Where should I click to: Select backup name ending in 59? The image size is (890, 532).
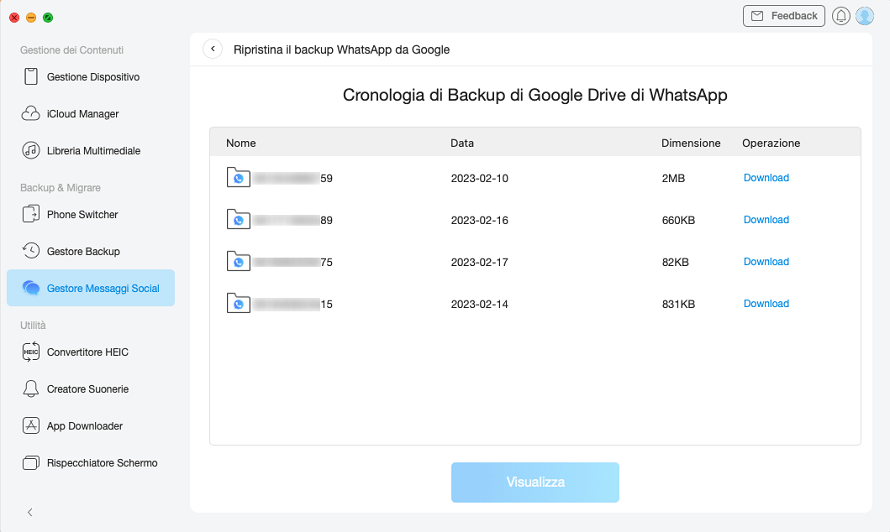293,178
